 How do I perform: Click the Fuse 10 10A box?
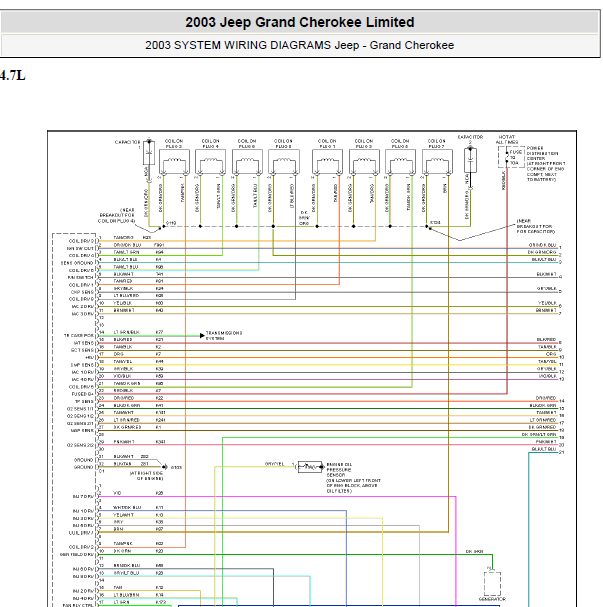(x=511, y=157)
